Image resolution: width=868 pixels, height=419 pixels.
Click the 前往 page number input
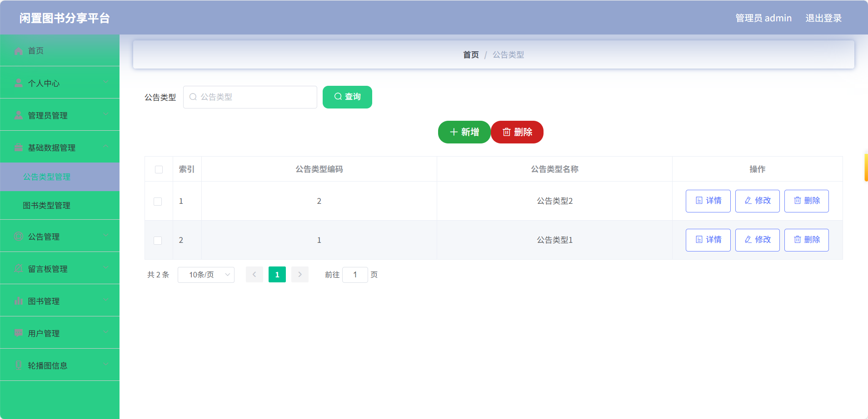click(355, 275)
